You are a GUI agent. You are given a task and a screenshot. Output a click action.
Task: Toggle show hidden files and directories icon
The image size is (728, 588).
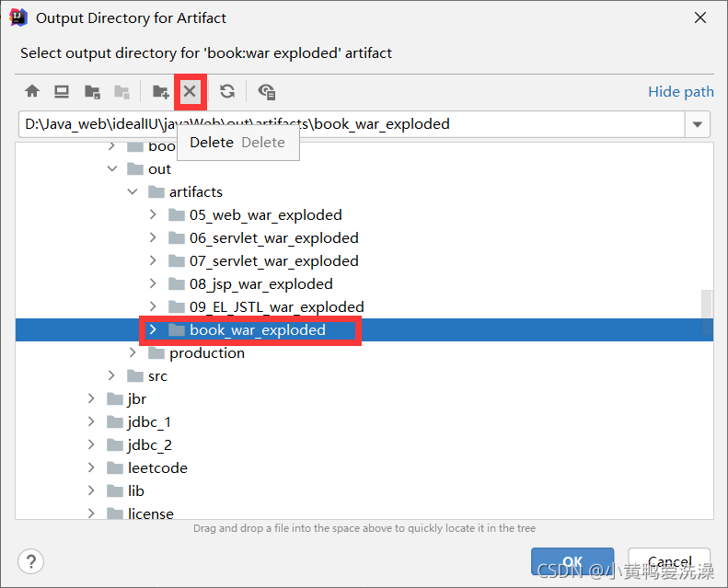point(267,91)
